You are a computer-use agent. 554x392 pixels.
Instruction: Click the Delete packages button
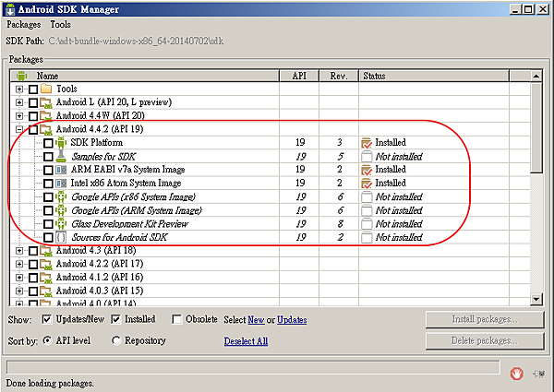pyautogui.click(x=485, y=341)
